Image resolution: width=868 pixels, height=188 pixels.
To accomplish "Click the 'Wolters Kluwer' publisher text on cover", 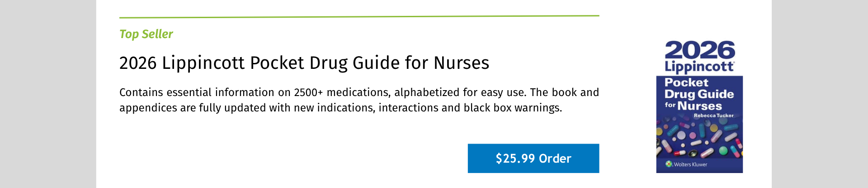I will click(x=690, y=164).
